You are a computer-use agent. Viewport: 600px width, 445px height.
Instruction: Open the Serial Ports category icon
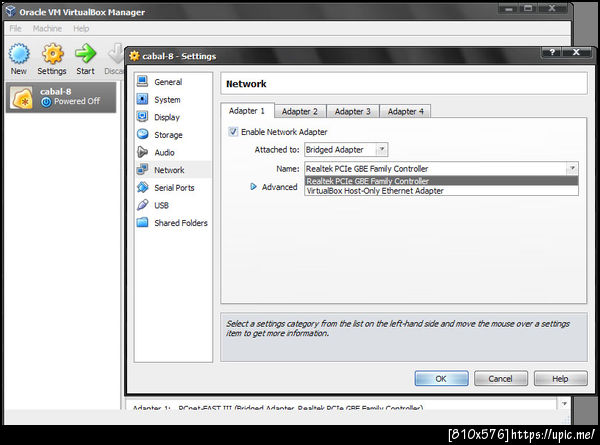click(143, 187)
